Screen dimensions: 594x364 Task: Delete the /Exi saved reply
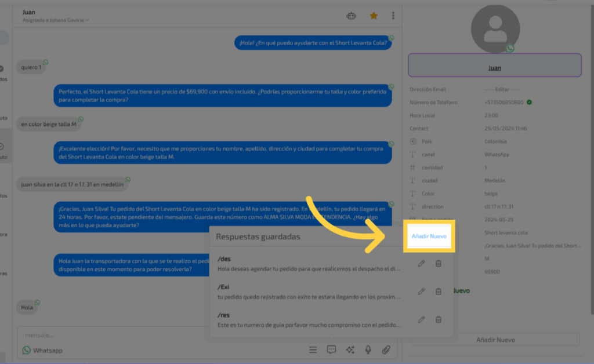439,291
